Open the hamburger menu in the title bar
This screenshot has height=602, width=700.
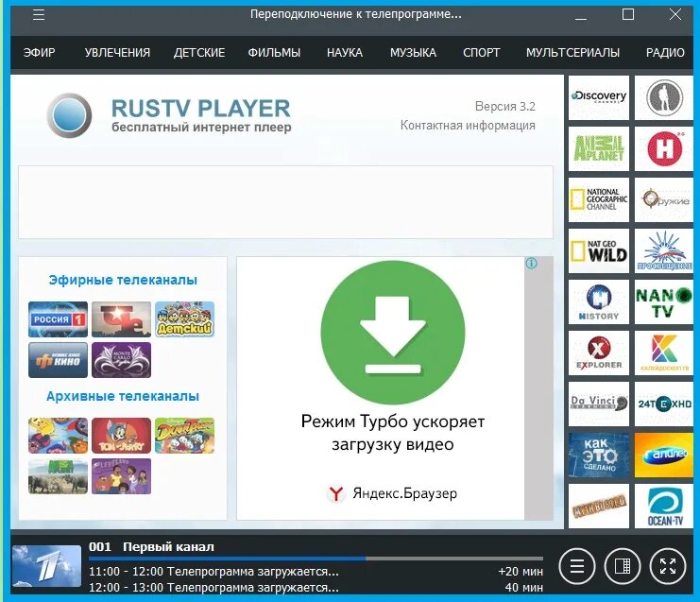(x=39, y=15)
